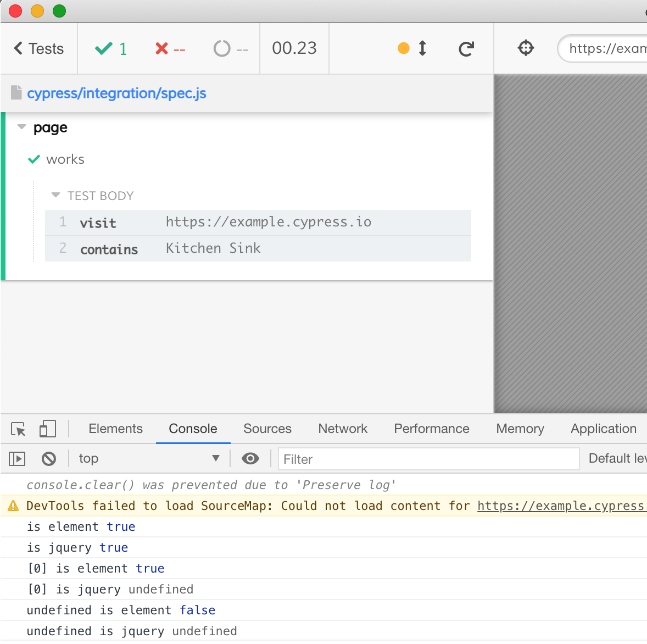Click the failed tests counter
Screen dimensions: 647x644
coord(170,48)
